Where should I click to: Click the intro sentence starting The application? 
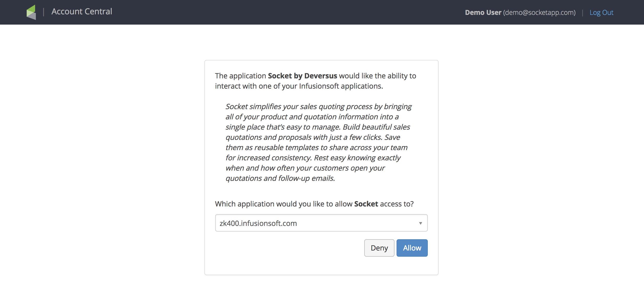[x=316, y=81]
